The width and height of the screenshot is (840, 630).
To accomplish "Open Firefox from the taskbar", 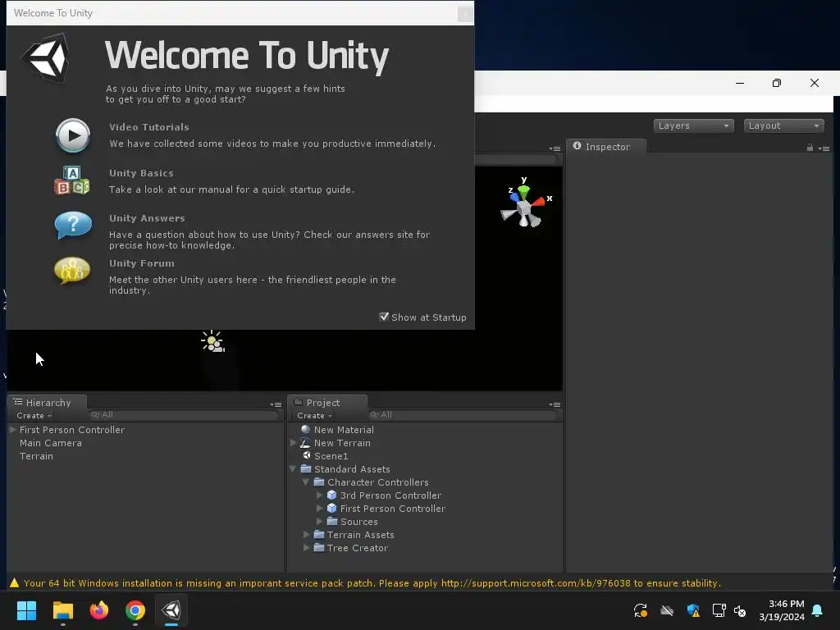I will point(98,610).
